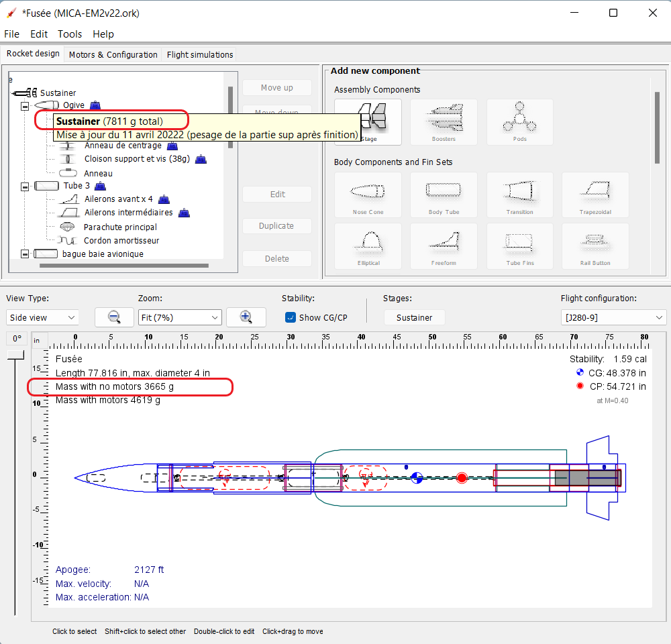The image size is (671, 644).
Task: Add a Trapezoidal fin set
Action: (x=595, y=195)
